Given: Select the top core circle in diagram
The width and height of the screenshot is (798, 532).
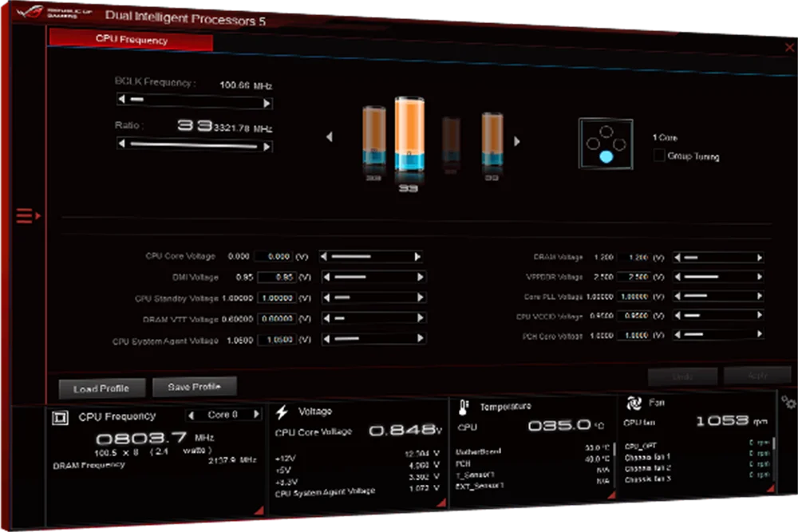Looking at the screenshot, I should [606, 132].
